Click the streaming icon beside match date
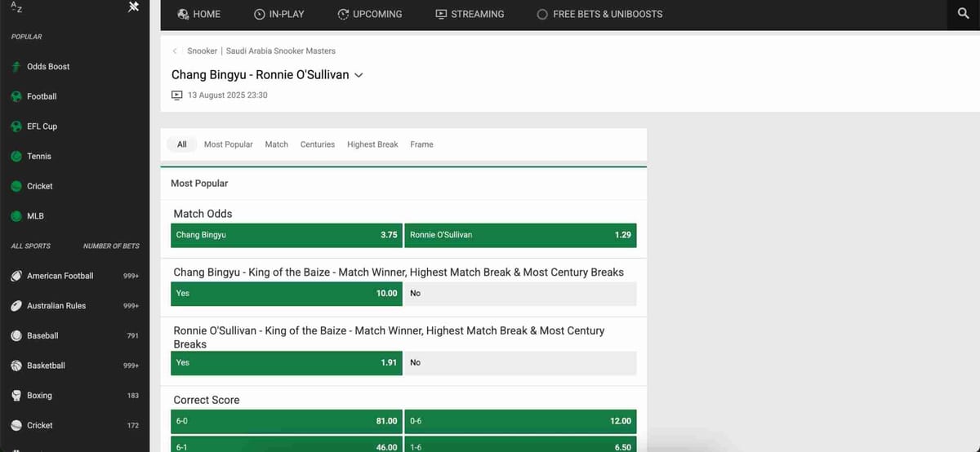Viewport: 980px width, 452px height. pyautogui.click(x=177, y=95)
